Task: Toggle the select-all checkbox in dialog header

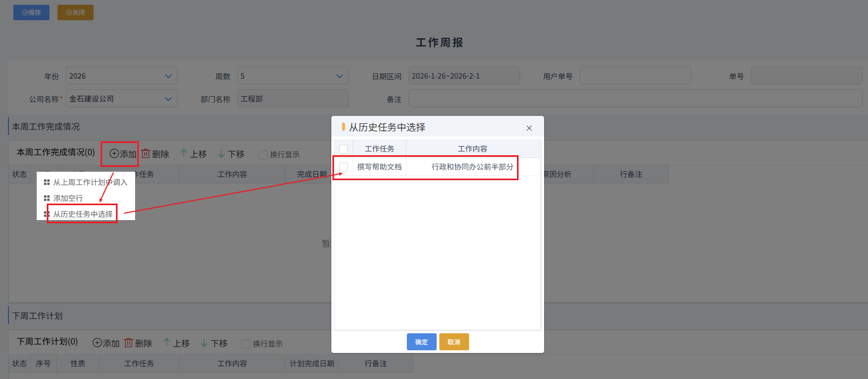Action: 344,149
